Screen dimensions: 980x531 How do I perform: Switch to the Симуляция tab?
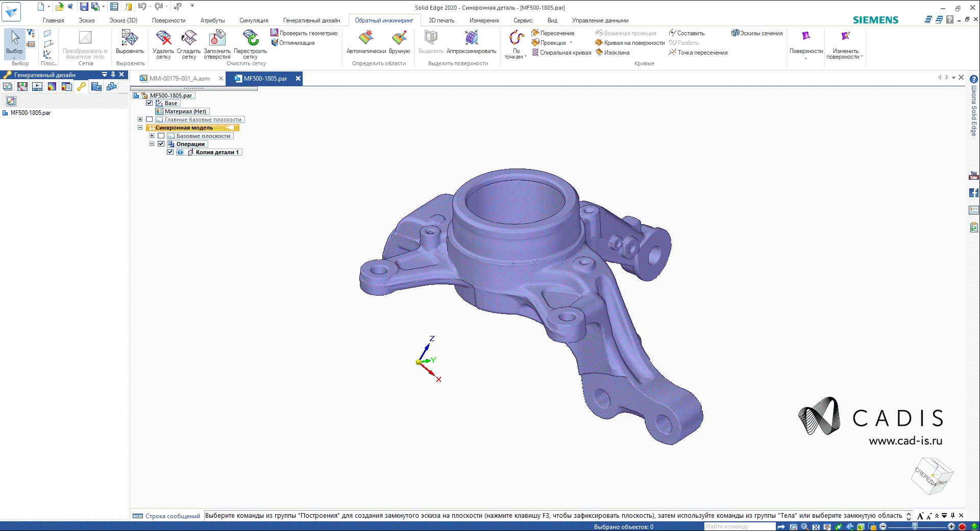click(x=254, y=20)
